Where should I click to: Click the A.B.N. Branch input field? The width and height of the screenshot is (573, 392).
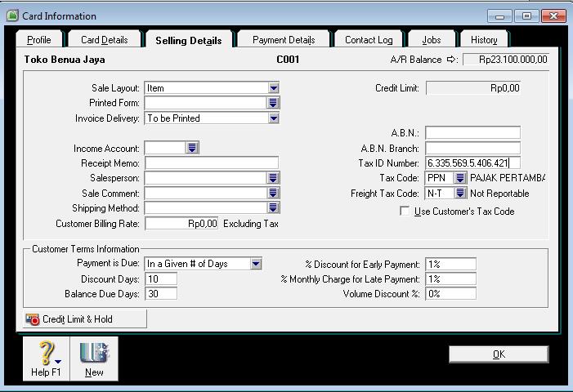coord(473,148)
